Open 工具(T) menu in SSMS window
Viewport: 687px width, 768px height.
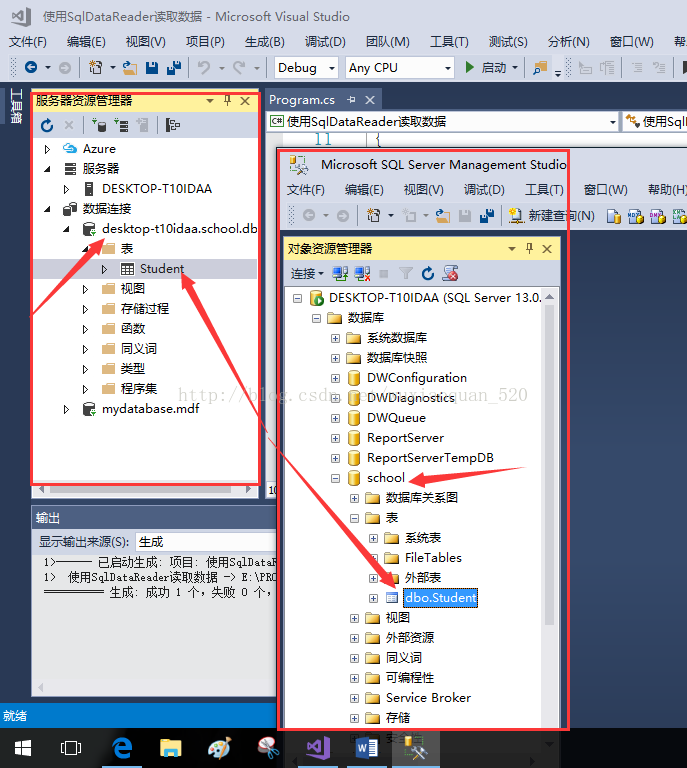[544, 190]
